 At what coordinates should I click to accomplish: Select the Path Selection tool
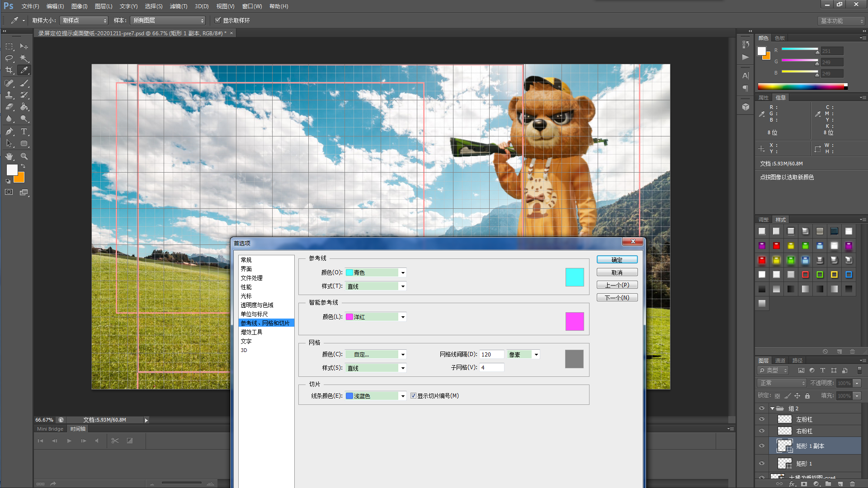pyautogui.click(x=9, y=143)
